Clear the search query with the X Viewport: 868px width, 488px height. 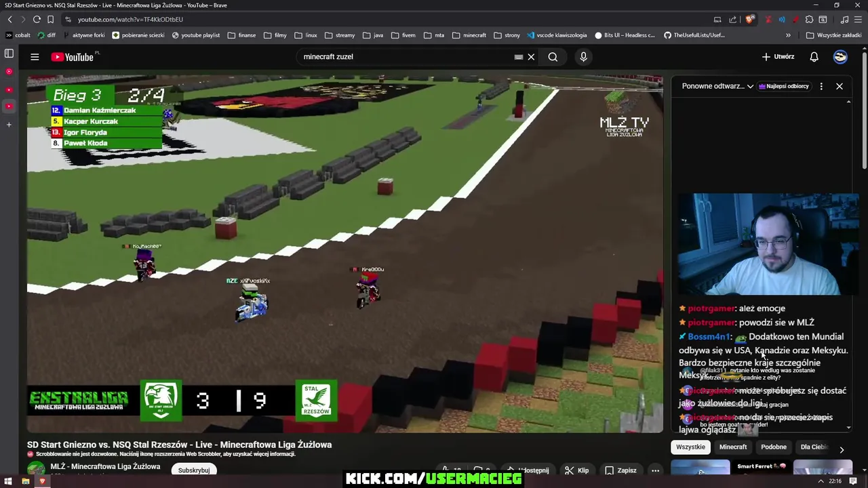click(x=531, y=57)
